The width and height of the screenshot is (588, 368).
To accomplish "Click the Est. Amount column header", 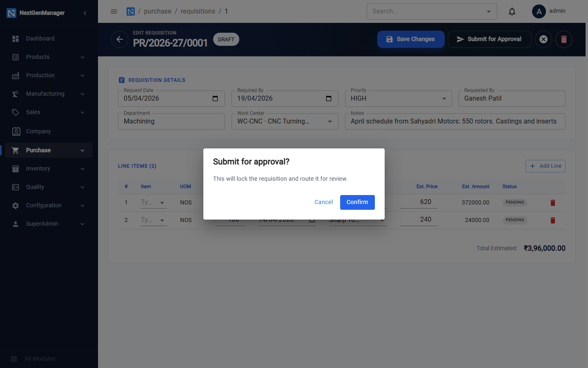I will 476,186.
